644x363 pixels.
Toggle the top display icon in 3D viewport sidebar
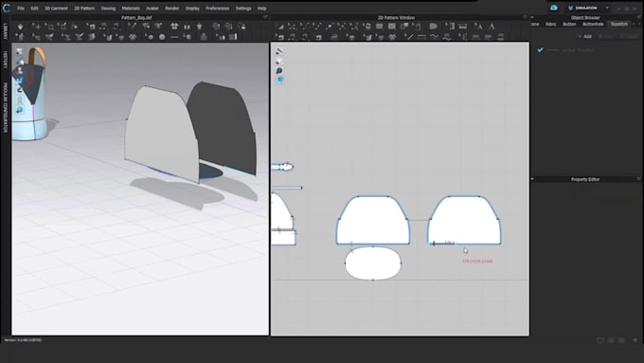[19, 51]
